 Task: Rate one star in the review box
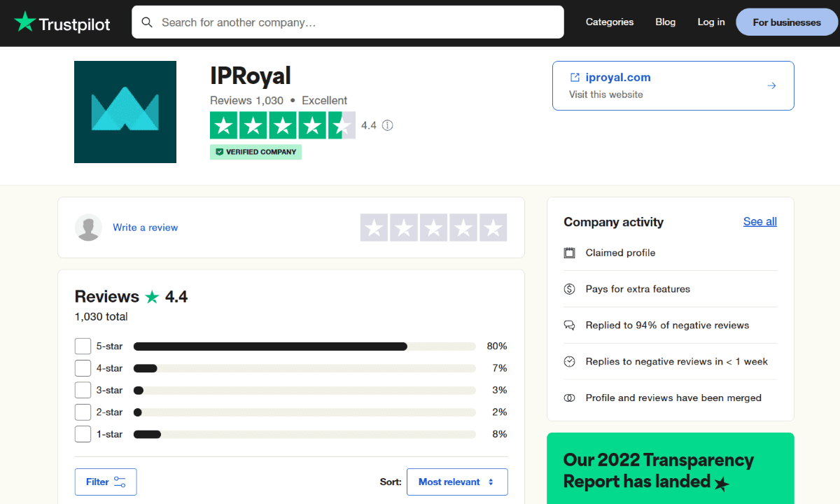[x=374, y=227]
